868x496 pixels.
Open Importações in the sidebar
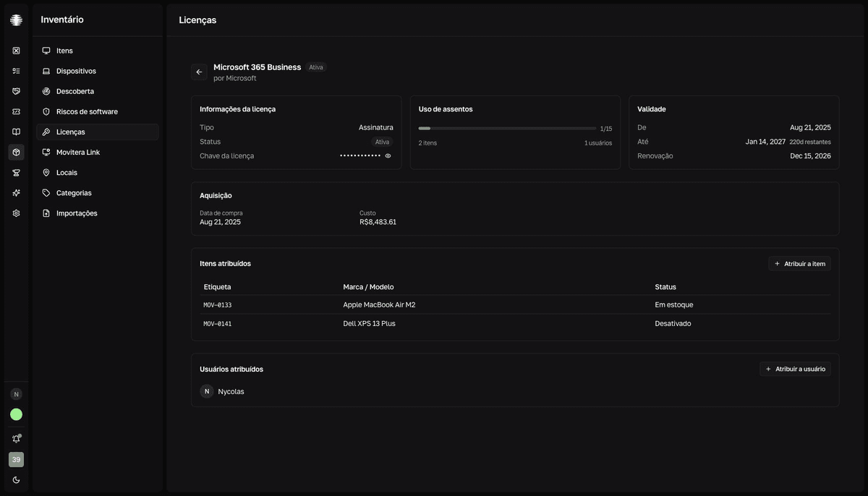click(98, 213)
